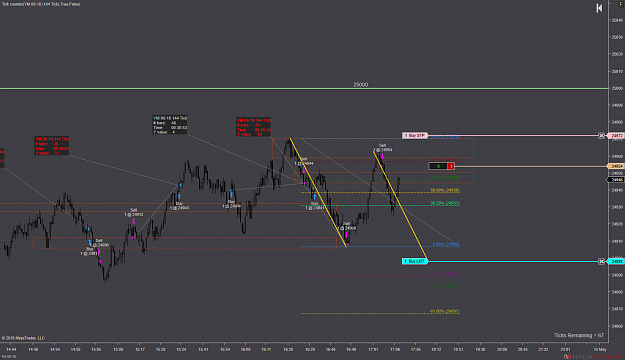Cancel the Buy STP order with X
Viewport: 625px width, 360px height.
point(601,136)
